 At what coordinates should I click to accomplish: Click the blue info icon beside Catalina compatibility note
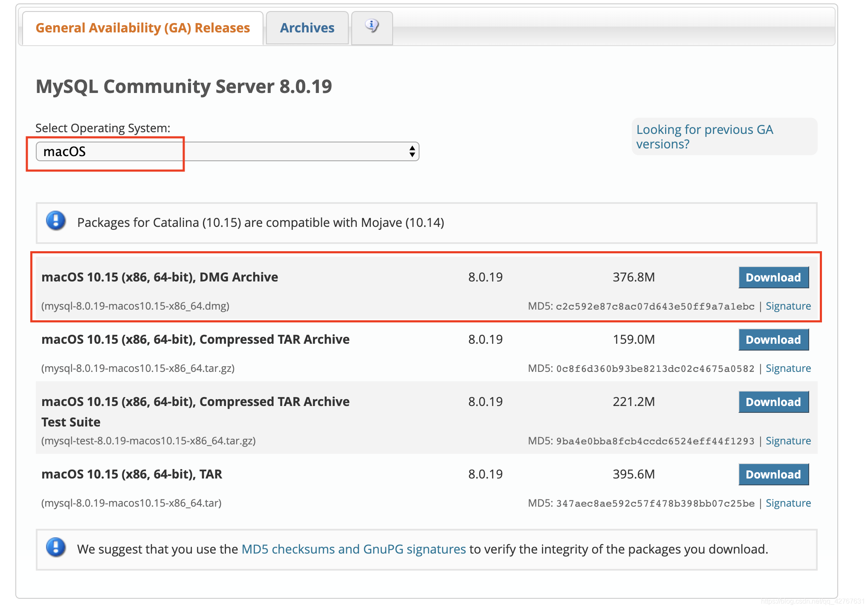[55, 222]
